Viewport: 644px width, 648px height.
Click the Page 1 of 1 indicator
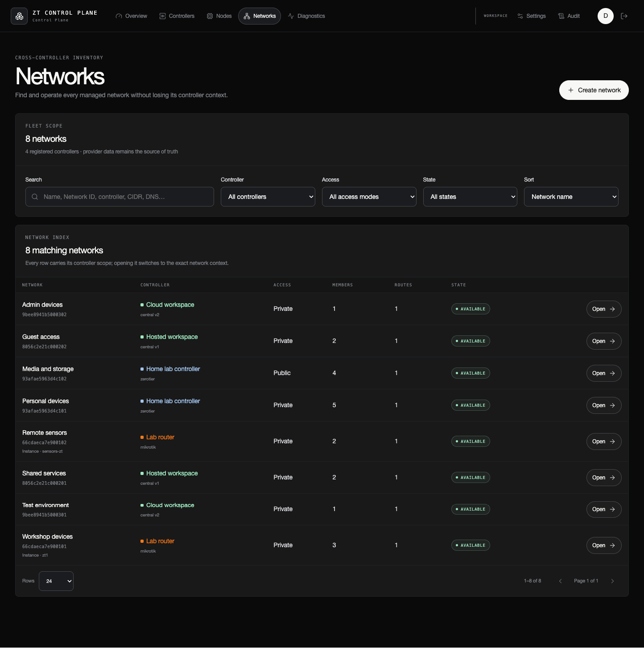click(586, 581)
